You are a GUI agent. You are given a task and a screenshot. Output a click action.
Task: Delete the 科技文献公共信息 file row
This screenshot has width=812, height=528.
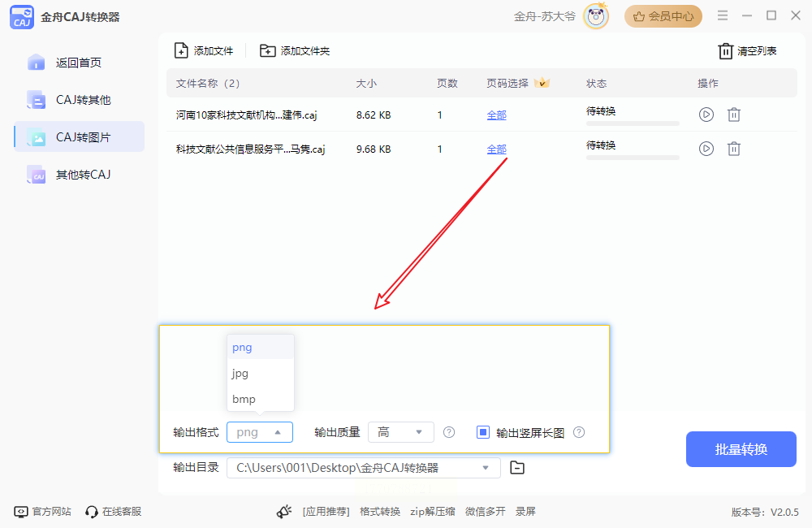[x=734, y=149]
